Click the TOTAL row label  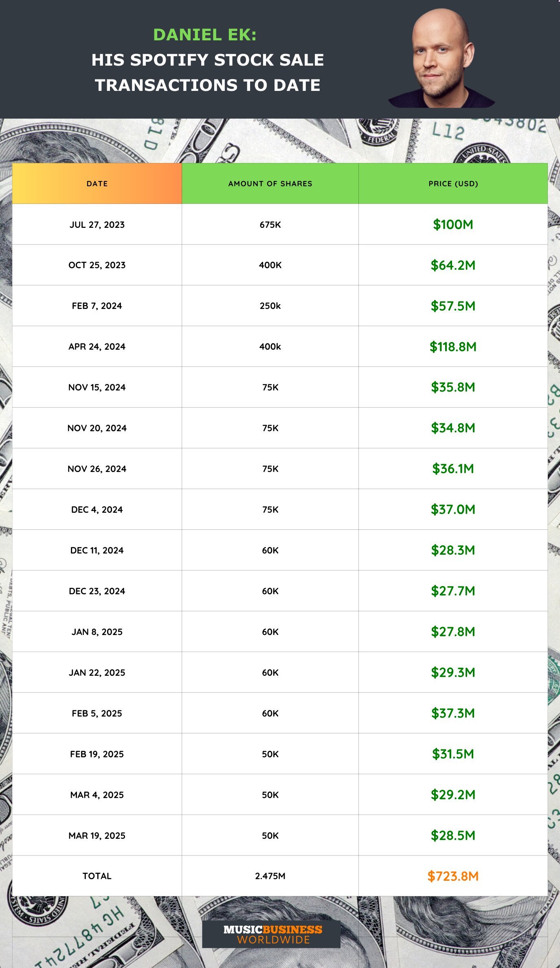[97, 876]
